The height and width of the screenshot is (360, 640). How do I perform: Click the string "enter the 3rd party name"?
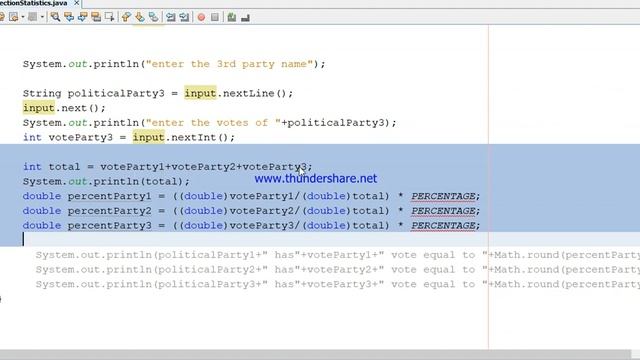(x=229, y=64)
